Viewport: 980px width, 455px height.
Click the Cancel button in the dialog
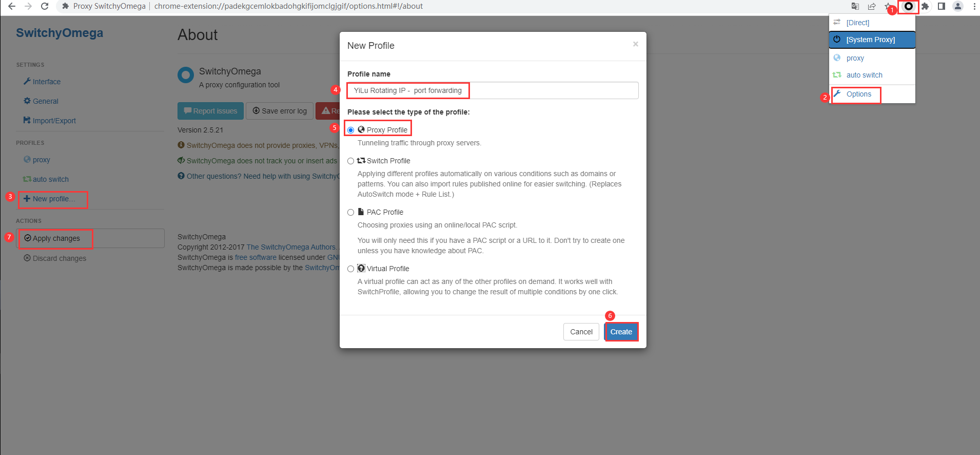[x=581, y=332]
